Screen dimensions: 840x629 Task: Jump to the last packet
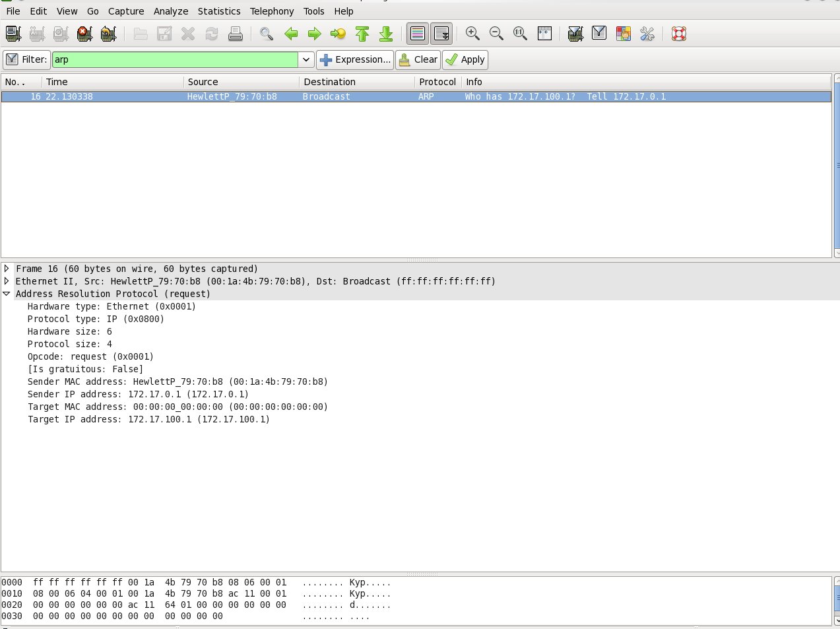(x=386, y=34)
